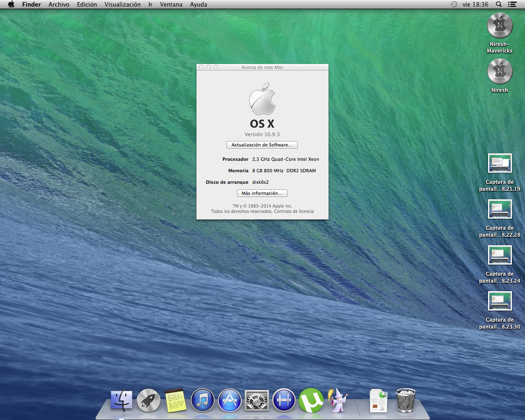Click the Versión 10.9.3 text

click(262, 135)
